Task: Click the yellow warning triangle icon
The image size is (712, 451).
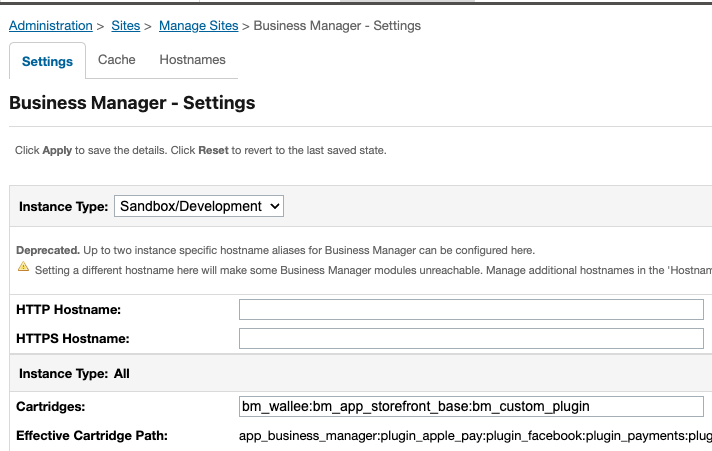Action: click(x=23, y=268)
